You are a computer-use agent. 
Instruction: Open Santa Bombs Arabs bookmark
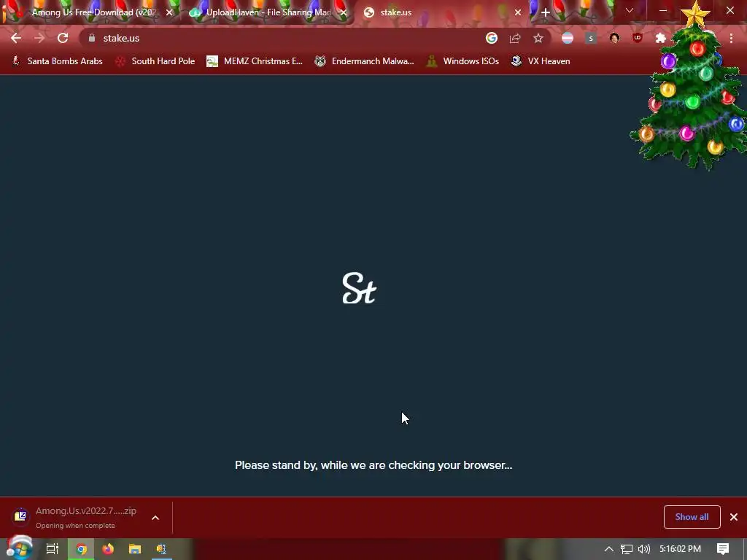[x=57, y=61]
